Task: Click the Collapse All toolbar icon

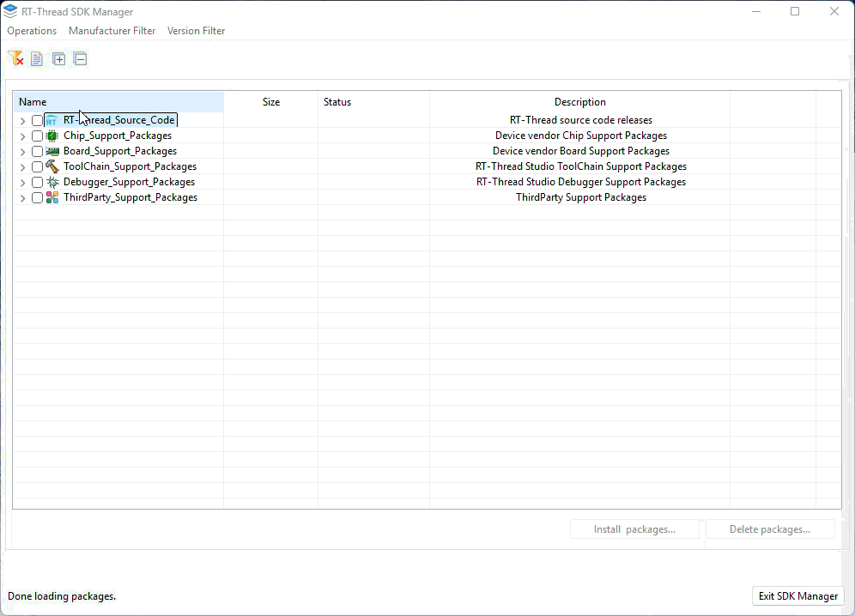Action: click(80, 59)
